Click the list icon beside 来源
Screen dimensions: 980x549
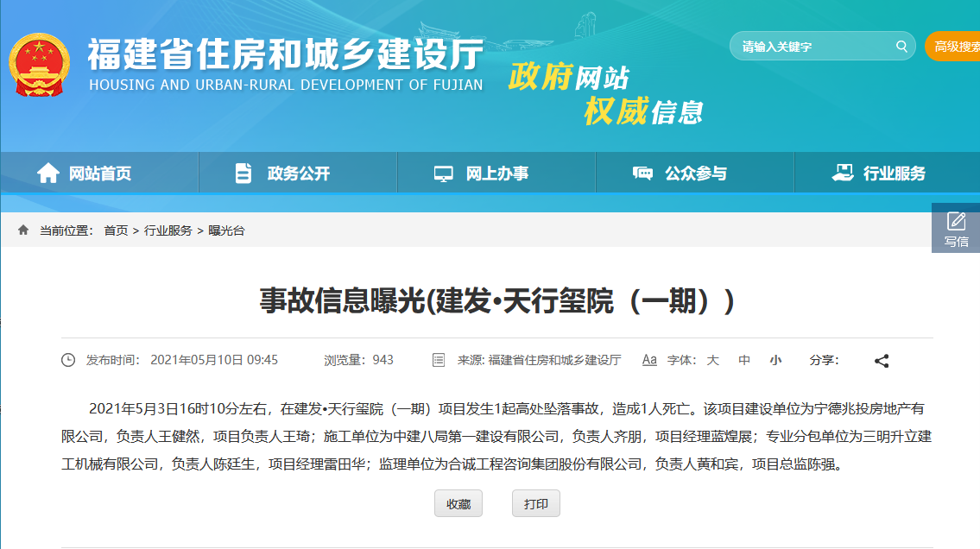click(x=439, y=360)
